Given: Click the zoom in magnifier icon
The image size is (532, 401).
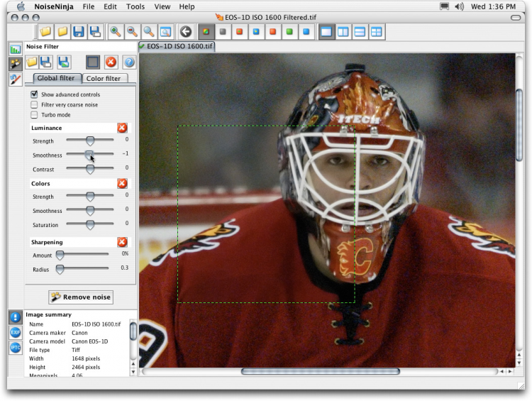Looking at the screenshot, I should coord(116,32).
